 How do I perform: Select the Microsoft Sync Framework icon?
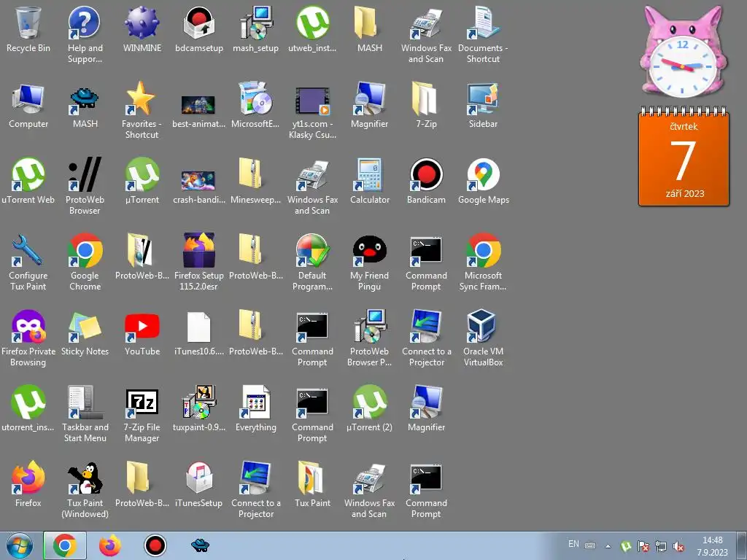point(483,250)
